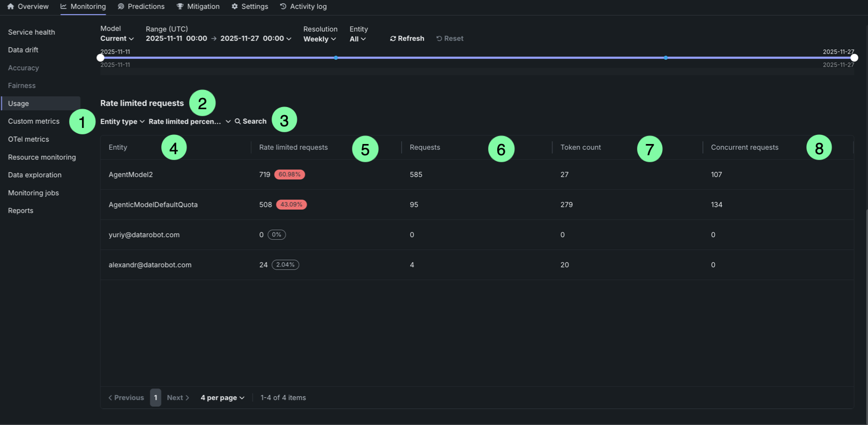868x425 pixels.
Task: Click the right handle of the date range slider
Action: (x=854, y=58)
